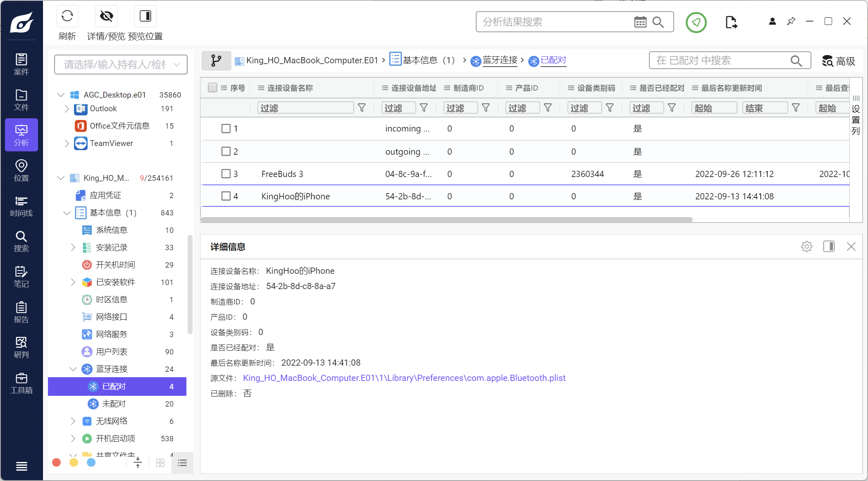868x481 pixels.
Task: Open the 工具箱 sidebar section
Action: coord(21,383)
